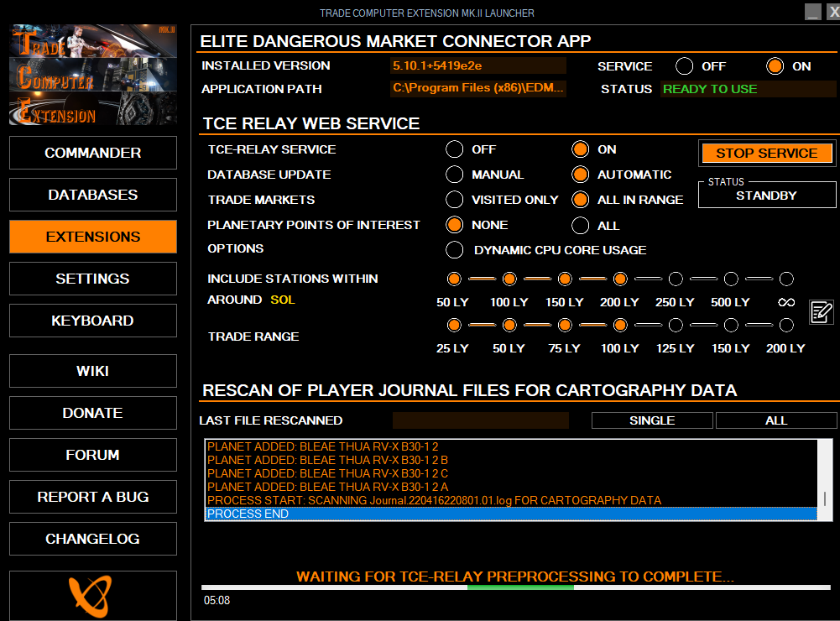Click Report a Bug
The image size is (840, 621).
point(93,497)
